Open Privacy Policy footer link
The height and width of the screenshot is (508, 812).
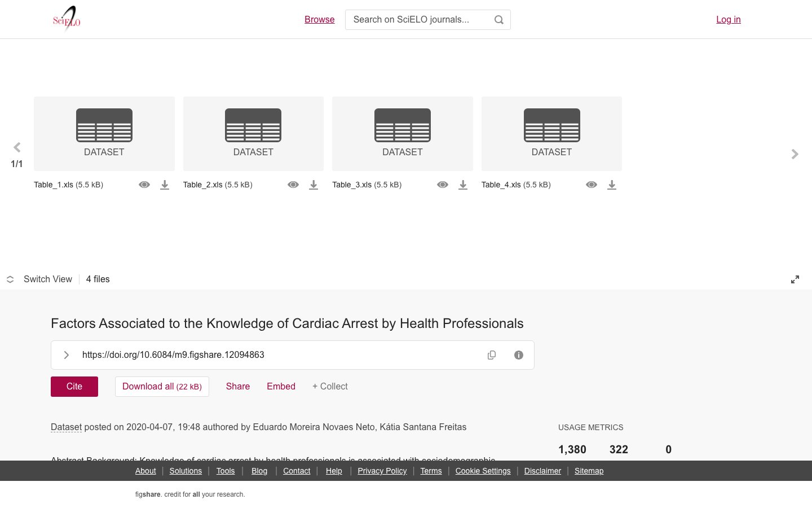click(x=382, y=471)
